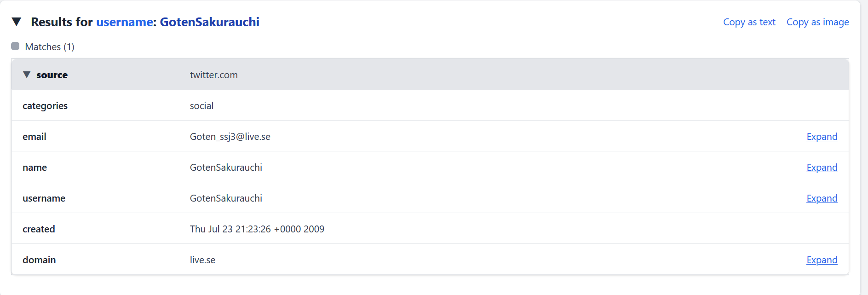Expand the username row

coord(822,198)
